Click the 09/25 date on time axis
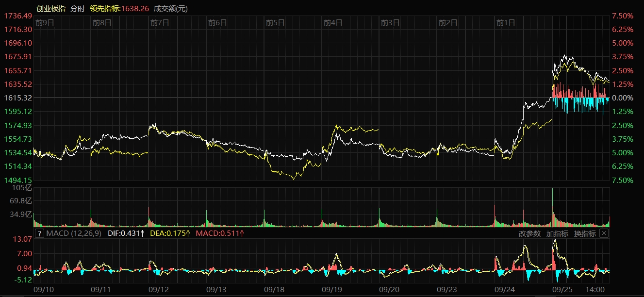The image size is (644, 297). click(x=562, y=289)
